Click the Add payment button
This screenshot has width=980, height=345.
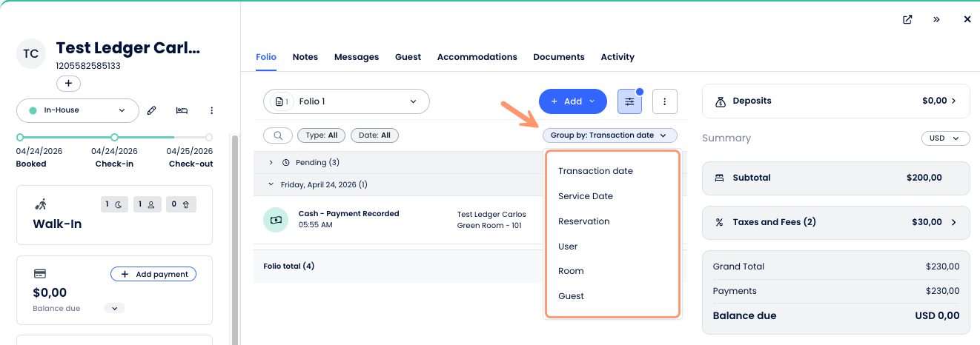(x=153, y=274)
